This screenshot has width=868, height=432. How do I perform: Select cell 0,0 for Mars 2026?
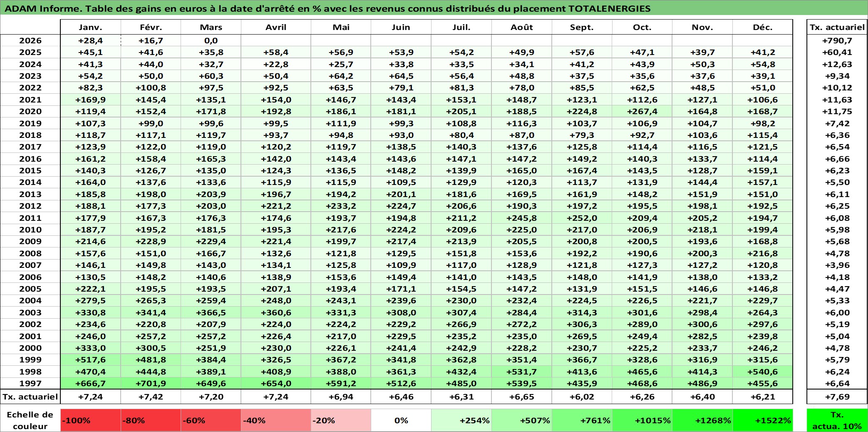pyautogui.click(x=211, y=40)
